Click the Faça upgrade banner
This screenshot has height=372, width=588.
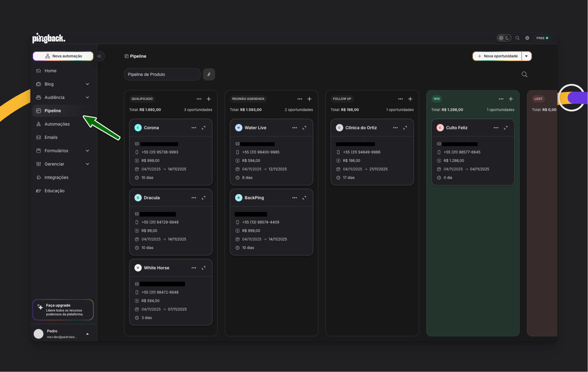pos(63,310)
